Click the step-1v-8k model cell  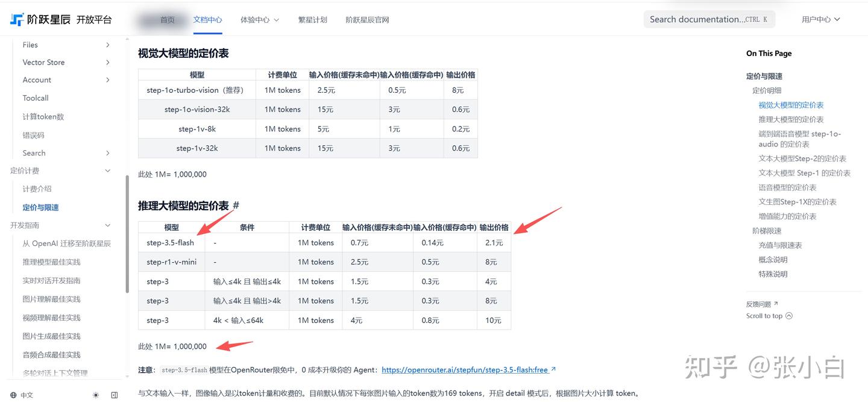click(197, 129)
